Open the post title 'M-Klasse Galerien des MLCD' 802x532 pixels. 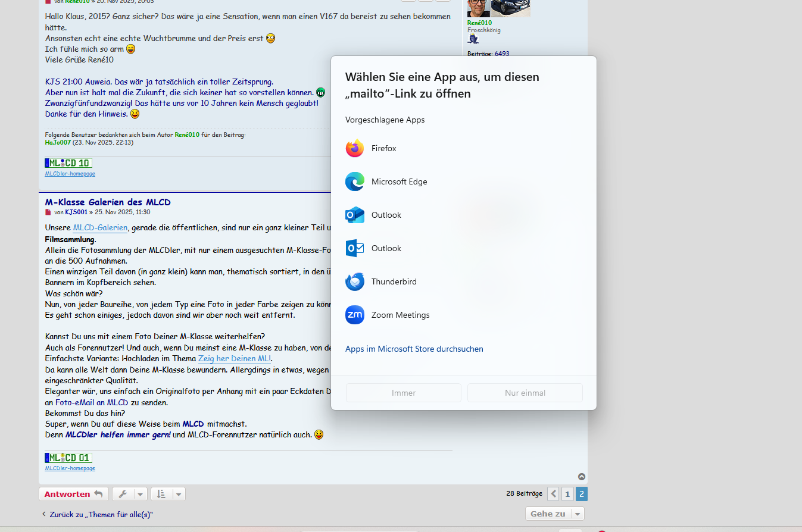108,202
